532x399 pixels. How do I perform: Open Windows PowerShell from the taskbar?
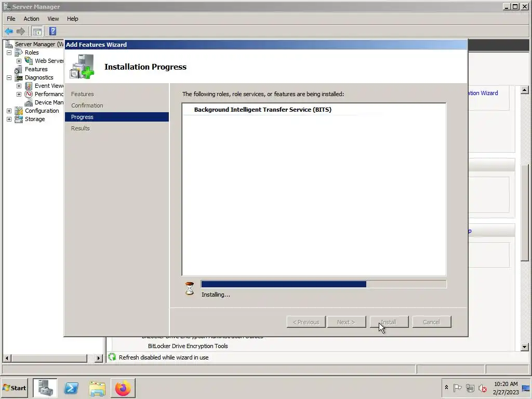click(71, 388)
